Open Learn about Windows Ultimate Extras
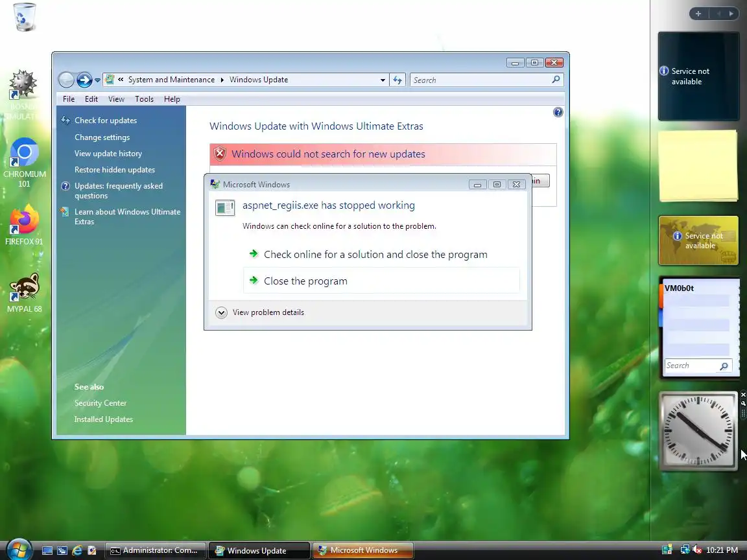The height and width of the screenshot is (560, 747). click(127, 216)
